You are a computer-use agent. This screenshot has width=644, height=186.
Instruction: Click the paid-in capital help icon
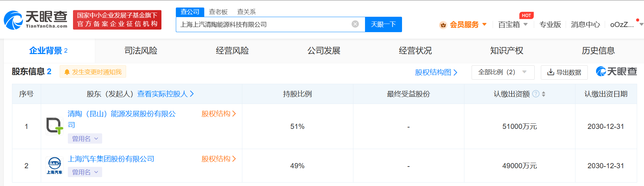point(536,94)
